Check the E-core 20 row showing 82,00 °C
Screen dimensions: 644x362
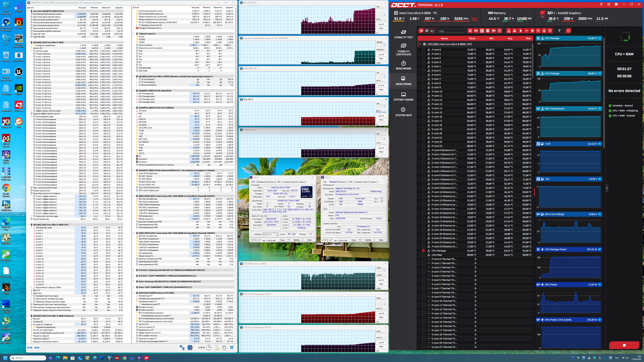click(x=423, y=133)
